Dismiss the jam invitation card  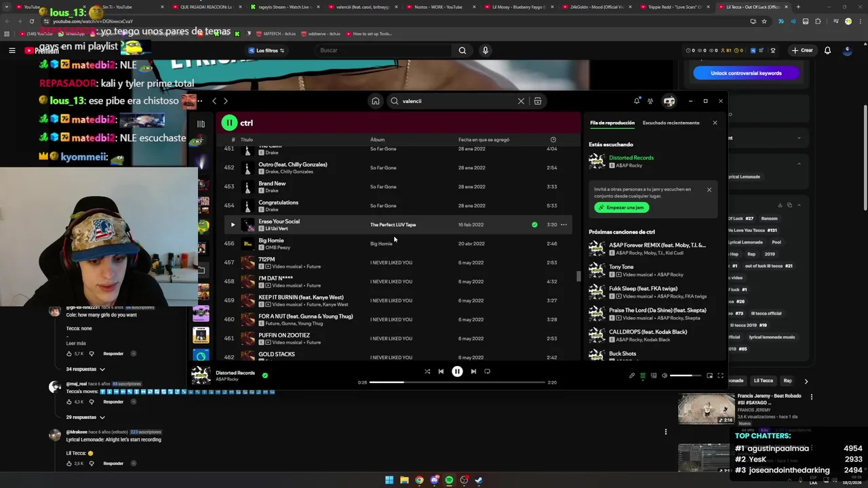[x=709, y=190]
